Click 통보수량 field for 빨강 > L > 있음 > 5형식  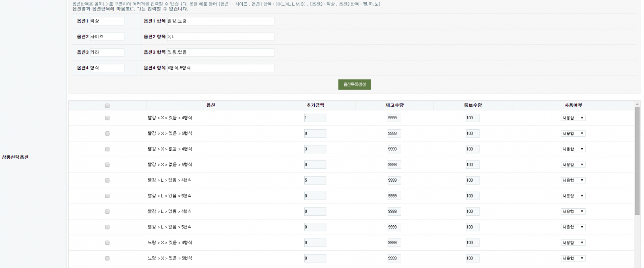click(473, 196)
